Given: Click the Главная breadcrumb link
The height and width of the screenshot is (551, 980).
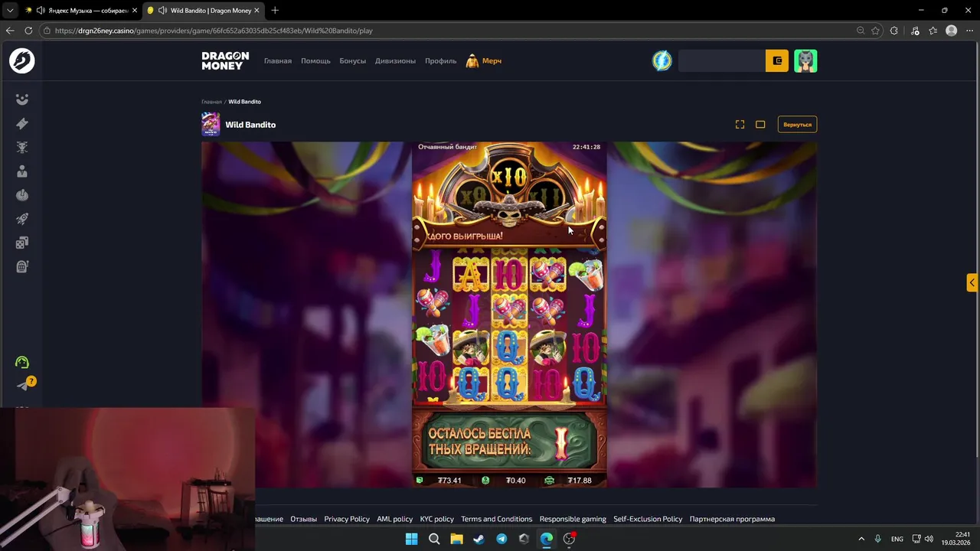Looking at the screenshot, I should pos(211,102).
